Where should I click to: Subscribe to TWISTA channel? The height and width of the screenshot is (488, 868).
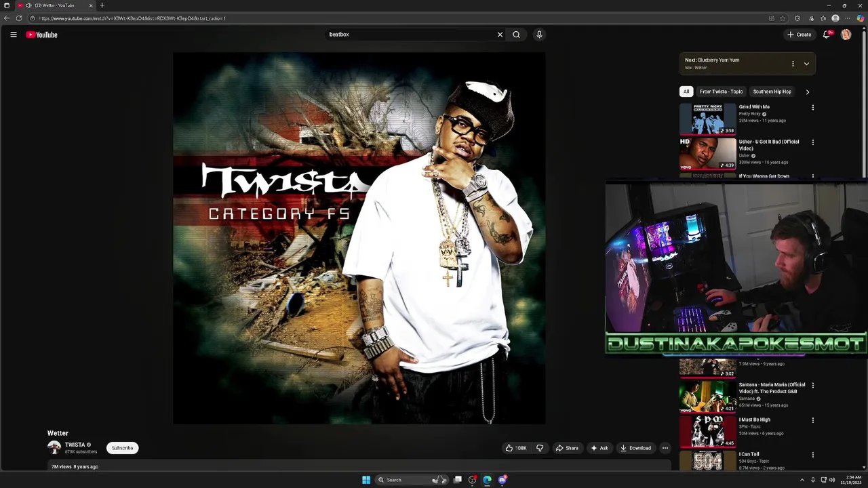point(123,448)
